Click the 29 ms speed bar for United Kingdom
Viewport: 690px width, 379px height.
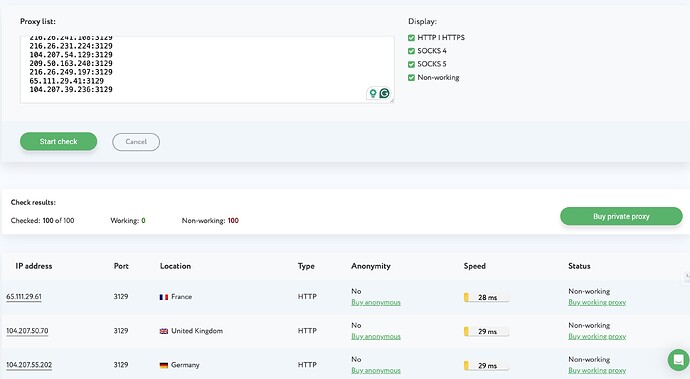[x=486, y=331]
